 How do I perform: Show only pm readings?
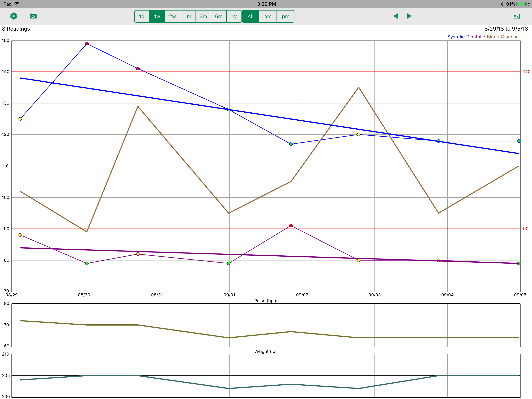pos(285,16)
